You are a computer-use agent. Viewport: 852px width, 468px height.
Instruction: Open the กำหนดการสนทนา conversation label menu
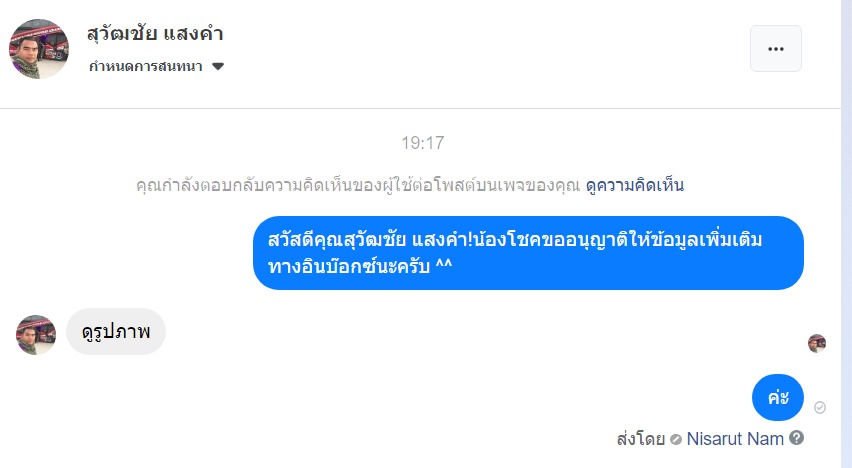[x=145, y=66]
